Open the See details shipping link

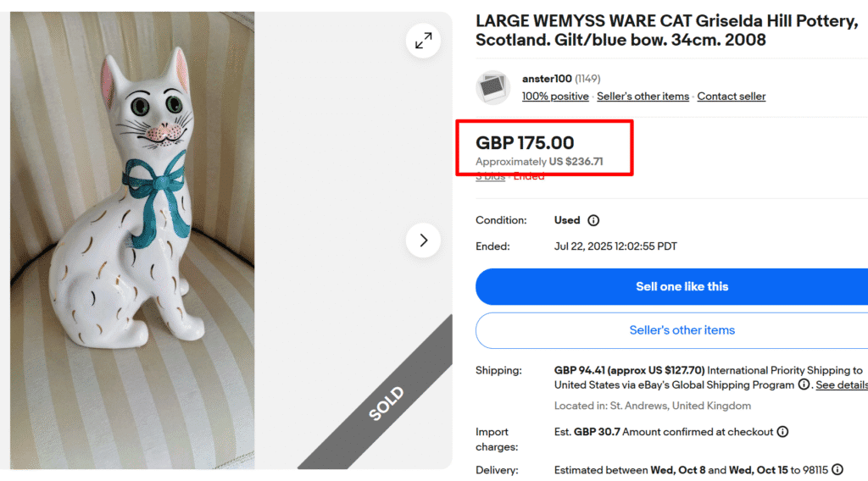pos(841,384)
